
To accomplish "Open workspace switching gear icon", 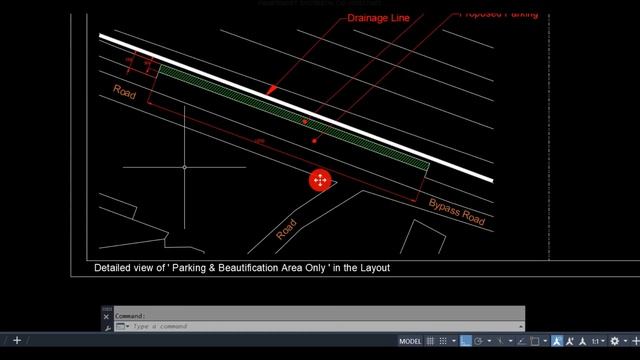I will click(615, 341).
